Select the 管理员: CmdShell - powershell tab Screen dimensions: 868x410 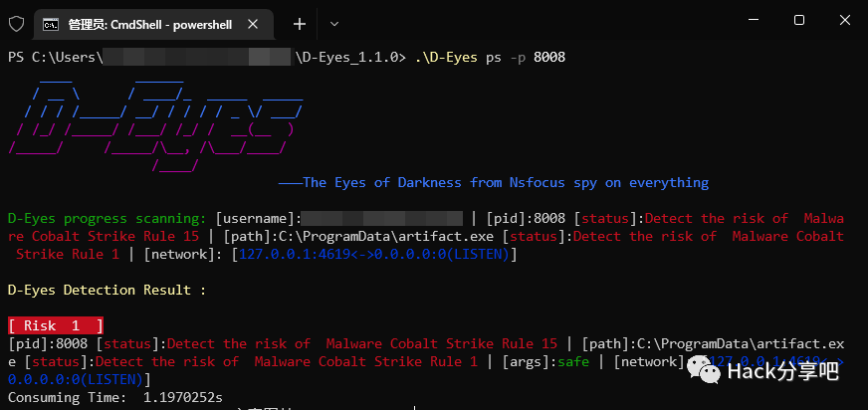pyautogui.click(x=153, y=24)
